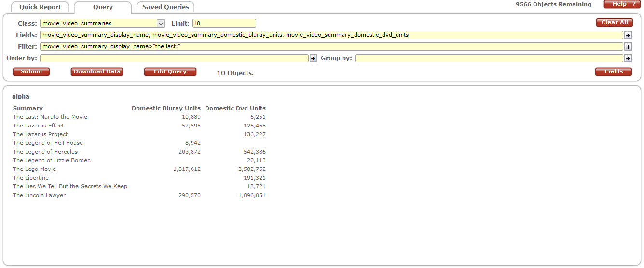Open the Saved Queries tab
The image size is (644, 268).
pyautogui.click(x=165, y=7)
